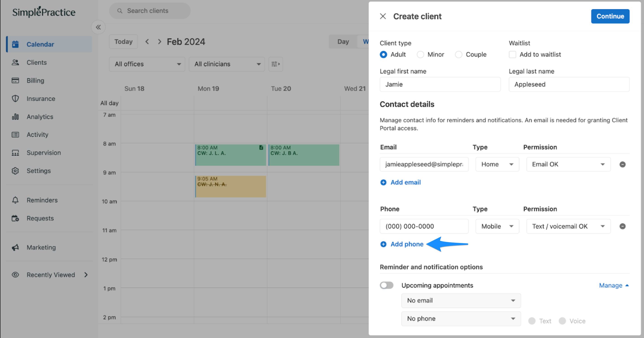Open the Marketing megaphone icon

tap(16, 247)
